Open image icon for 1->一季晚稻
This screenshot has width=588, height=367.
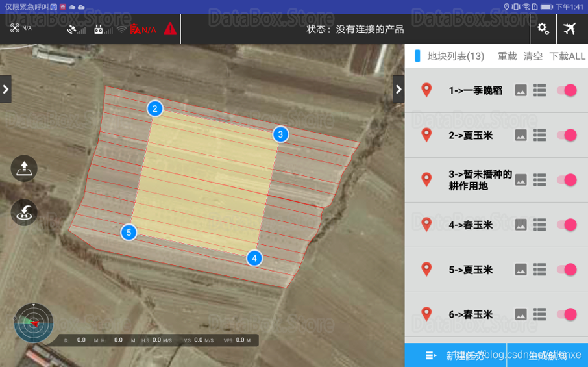coord(521,90)
